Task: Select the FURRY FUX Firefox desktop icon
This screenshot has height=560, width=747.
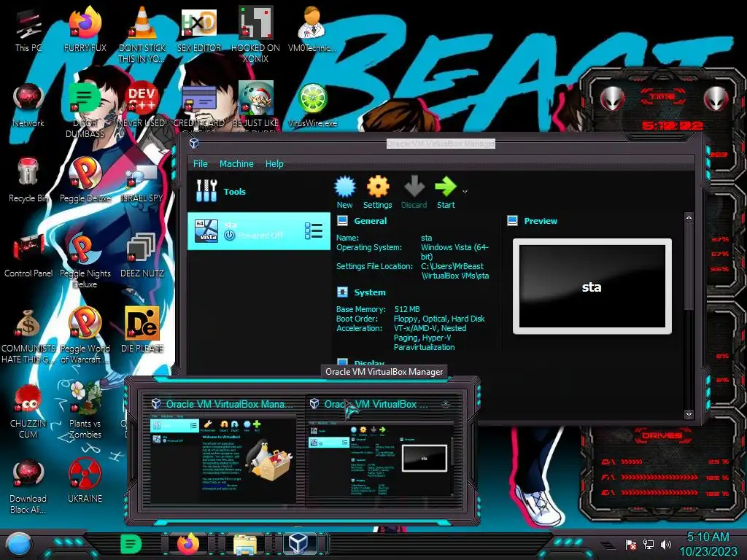Action: coord(85,30)
